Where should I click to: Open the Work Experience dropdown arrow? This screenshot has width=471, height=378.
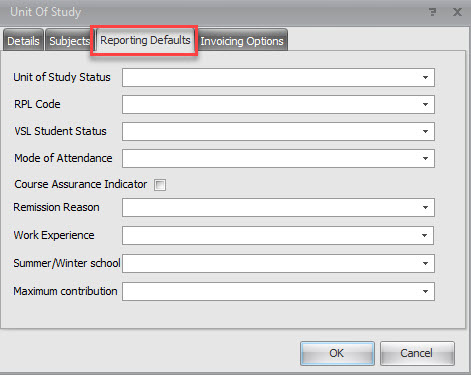tap(424, 236)
